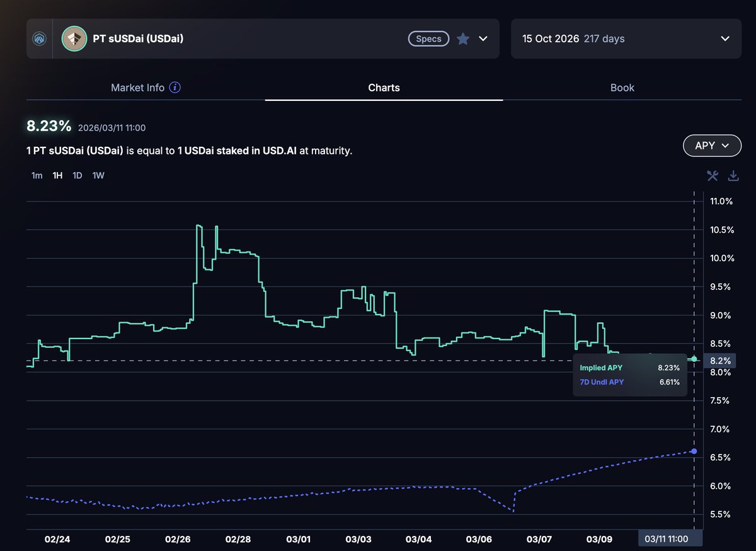Toggle the 7D Undl APY series
The height and width of the screenshot is (551, 756).
click(x=601, y=382)
